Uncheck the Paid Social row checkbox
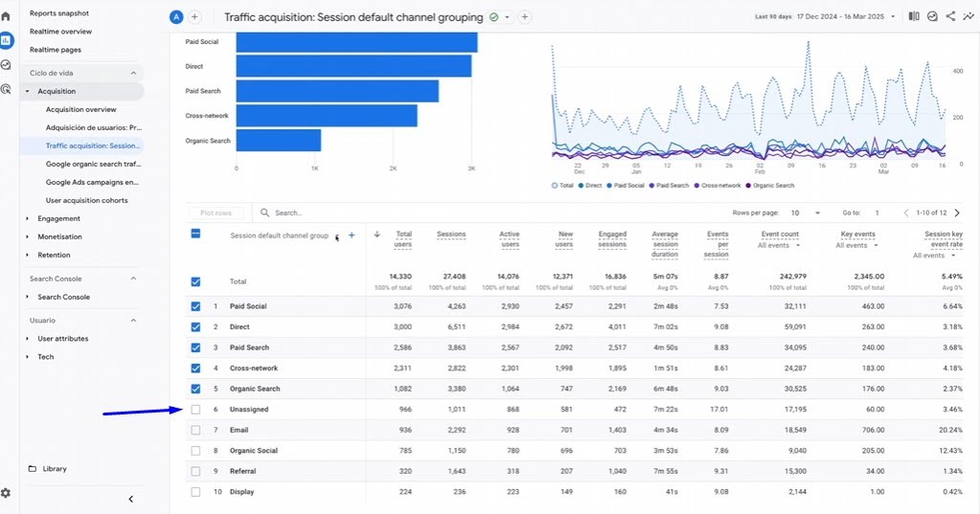Viewport: 980px width, 514px height. 195,306
